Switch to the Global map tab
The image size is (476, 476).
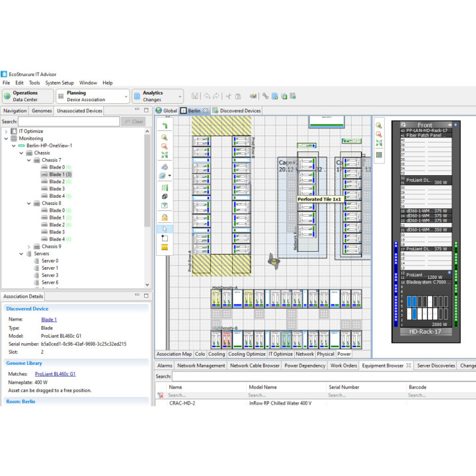[167, 111]
